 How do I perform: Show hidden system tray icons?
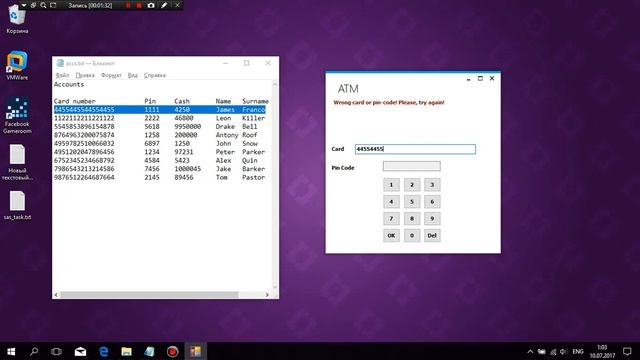tap(530, 351)
